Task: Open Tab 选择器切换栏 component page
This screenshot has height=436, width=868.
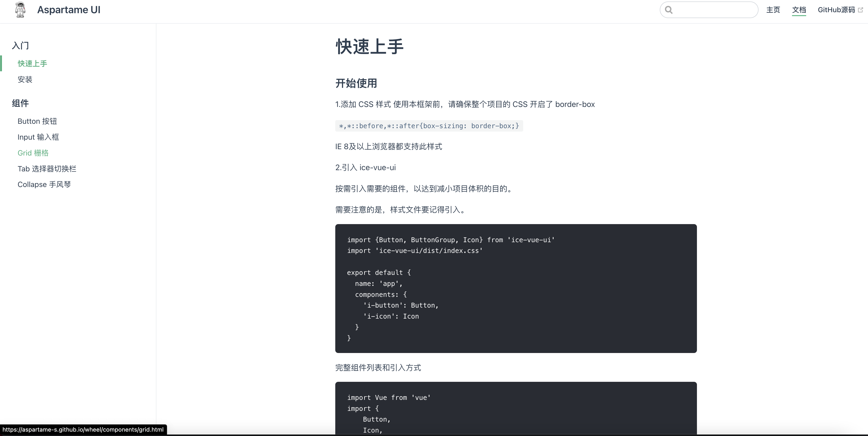Action: point(47,169)
